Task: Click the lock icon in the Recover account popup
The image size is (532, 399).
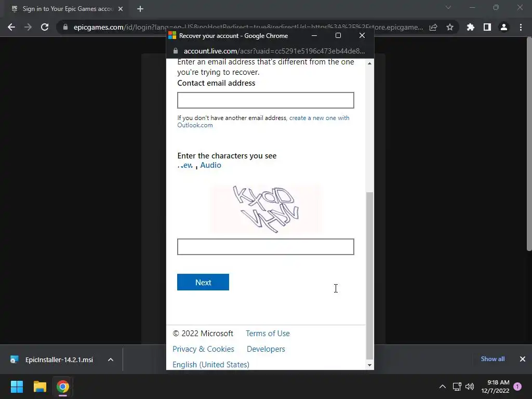Action: pos(176,51)
